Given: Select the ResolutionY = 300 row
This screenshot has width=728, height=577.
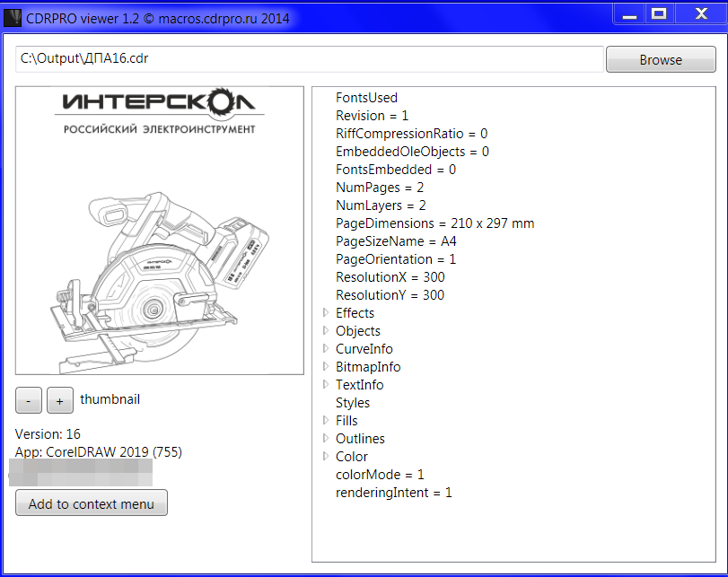Looking at the screenshot, I should [390, 295].
